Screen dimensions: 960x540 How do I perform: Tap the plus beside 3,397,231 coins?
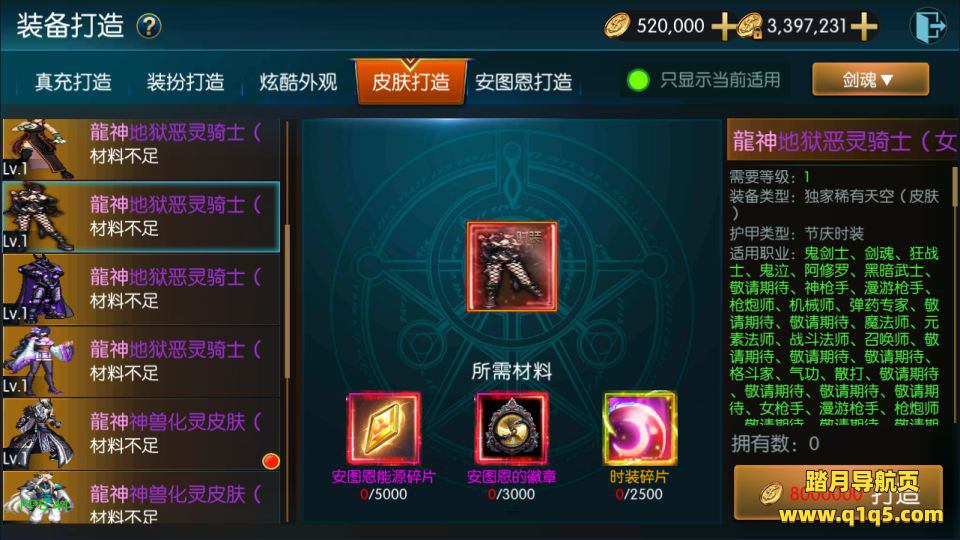[x=863, y=26]
